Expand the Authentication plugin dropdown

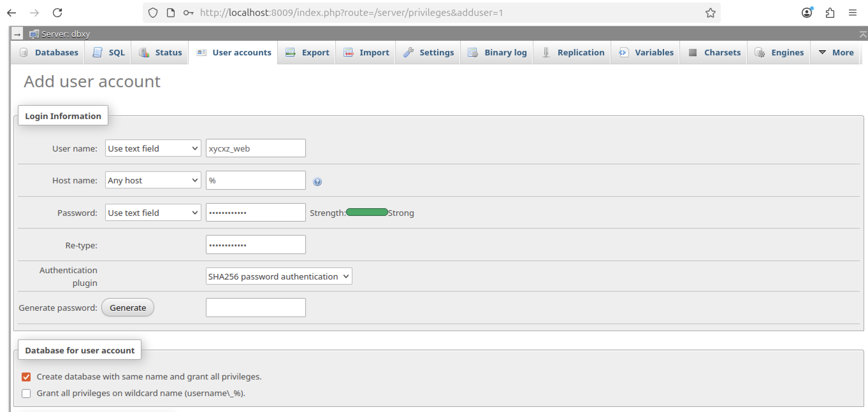click(279, 276)
